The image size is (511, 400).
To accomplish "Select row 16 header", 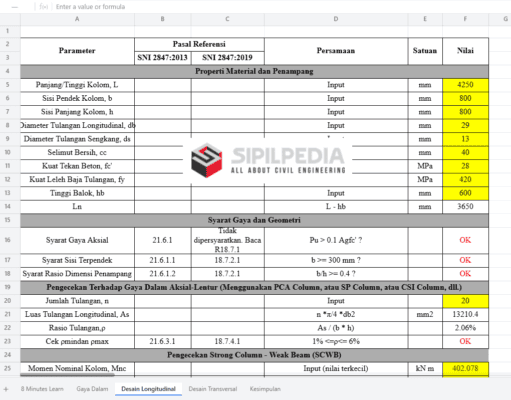I will [8, 240].
